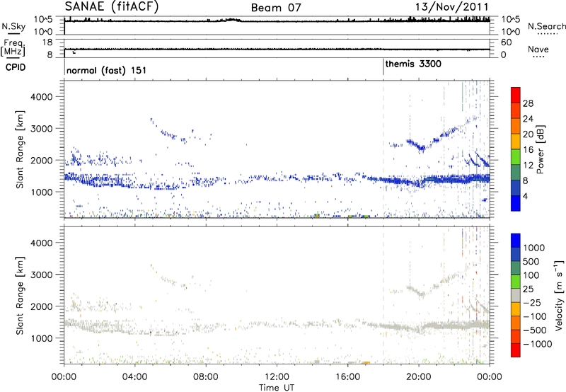Viewport: 566px width, 392px height.
Task: Click the yellow 16-20 dB Power colorbar segment
Action: coord(516,142)
